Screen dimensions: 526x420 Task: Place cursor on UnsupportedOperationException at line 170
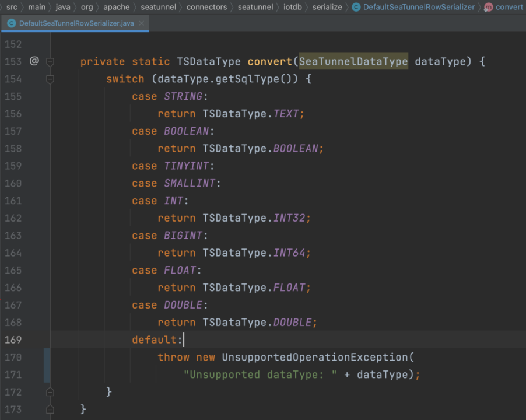pyautogui.click(x=315, y=357)
